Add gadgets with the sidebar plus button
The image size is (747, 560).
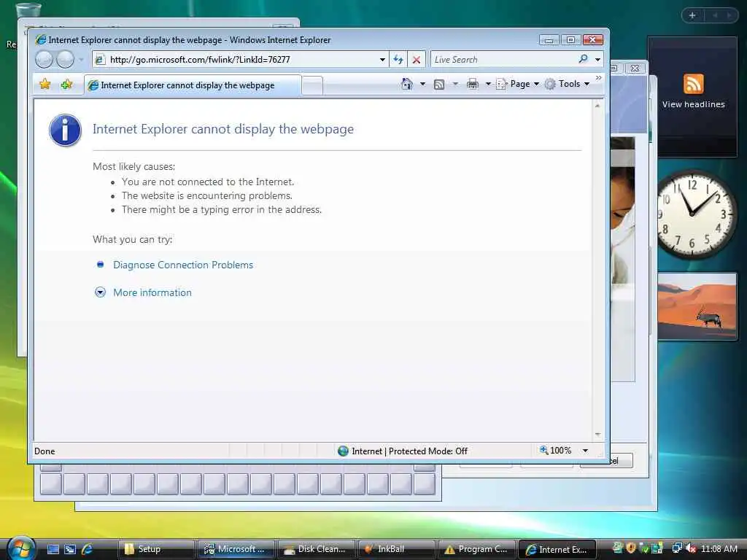coord(692,15)
